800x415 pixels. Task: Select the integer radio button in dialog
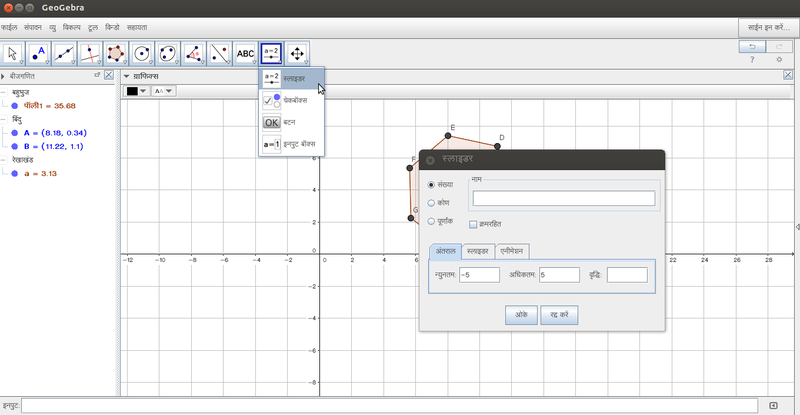pos(431,222)
